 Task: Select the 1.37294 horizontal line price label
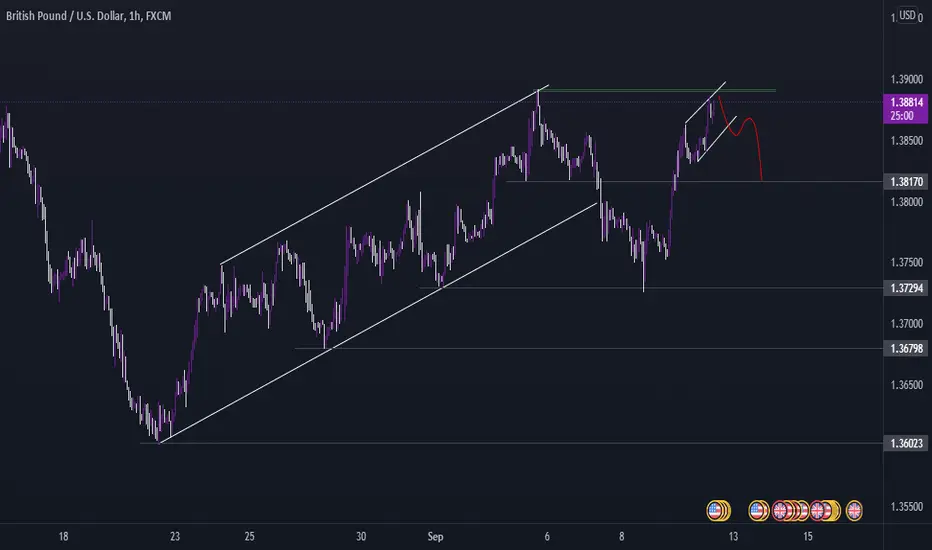906,288
